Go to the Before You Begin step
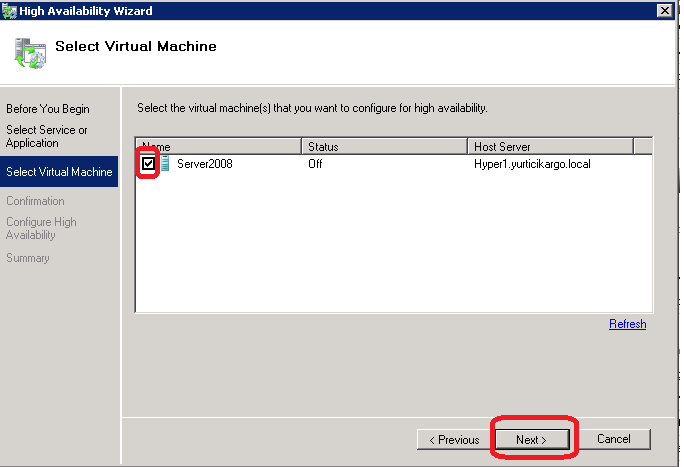Screen dimensions: 684x467 [48, 109]
